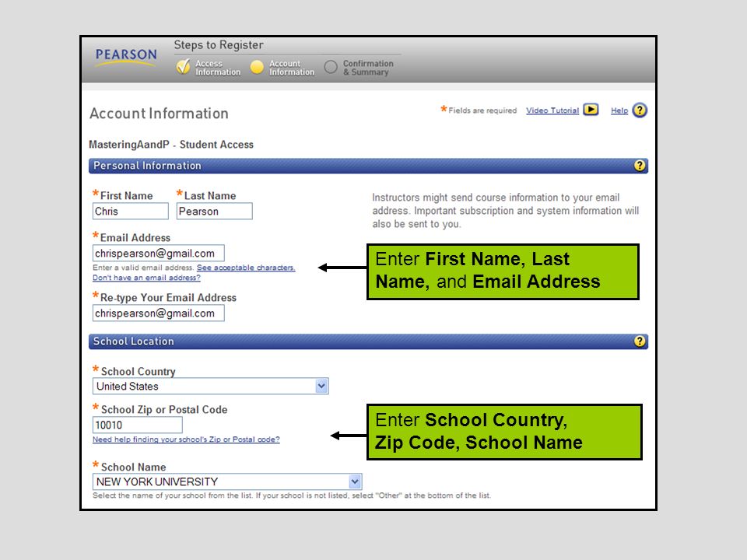Viewport: 747px width, 560px height.
Task: Click the Re-type Your Email Address field
Action: tap(159, 313)
